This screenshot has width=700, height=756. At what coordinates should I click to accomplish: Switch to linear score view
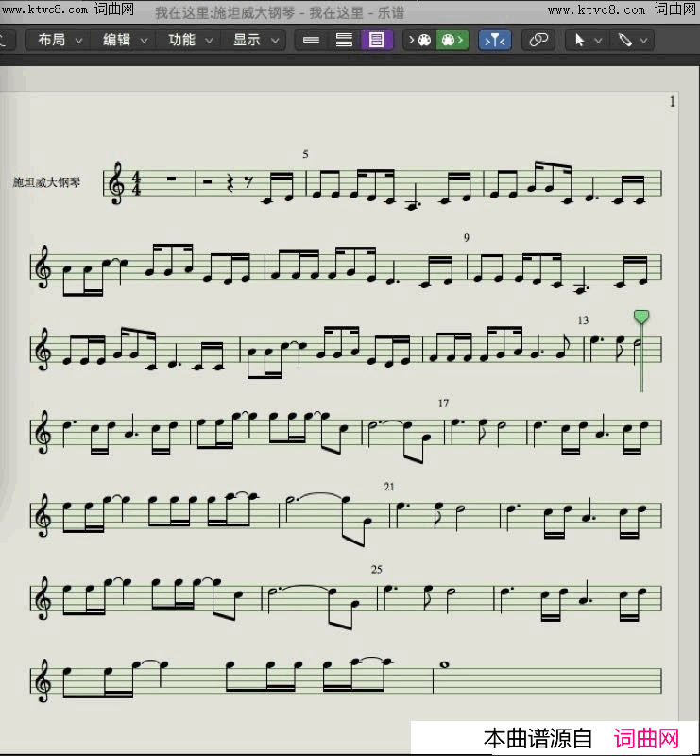click(312, 40)
